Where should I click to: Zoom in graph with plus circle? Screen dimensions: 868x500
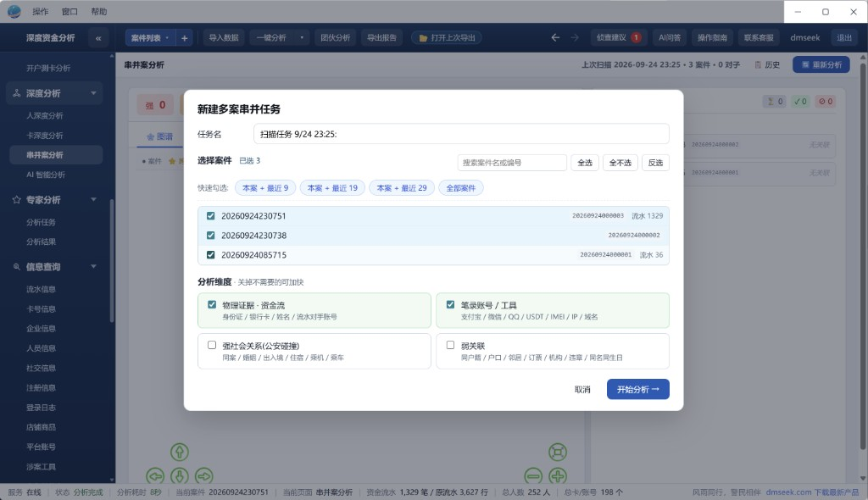(558, 475)
